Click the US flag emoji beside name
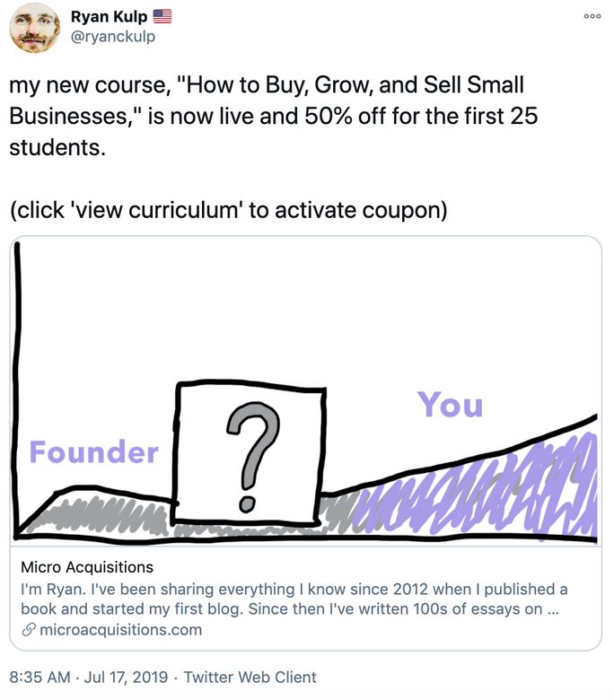The image size is (614, 700). tap(162, 16)
